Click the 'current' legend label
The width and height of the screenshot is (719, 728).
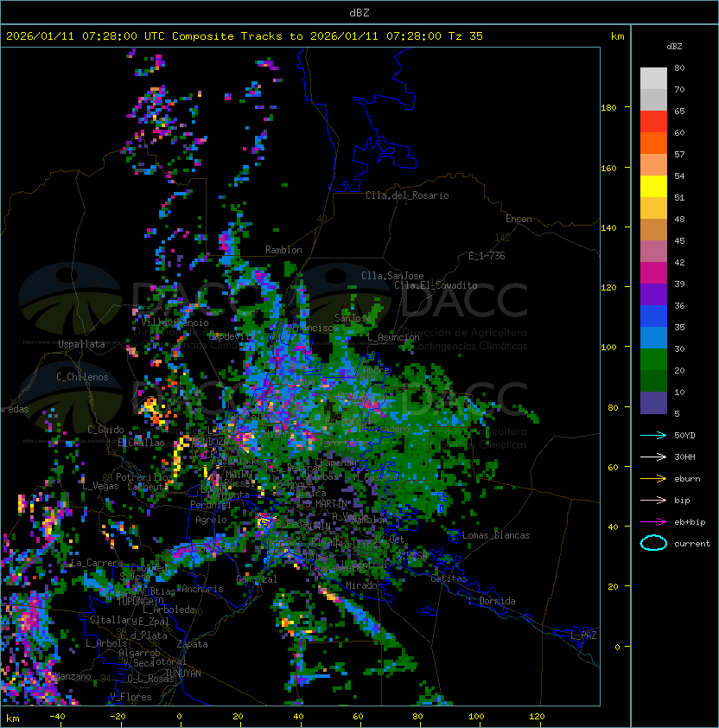(x=692, y=544)
